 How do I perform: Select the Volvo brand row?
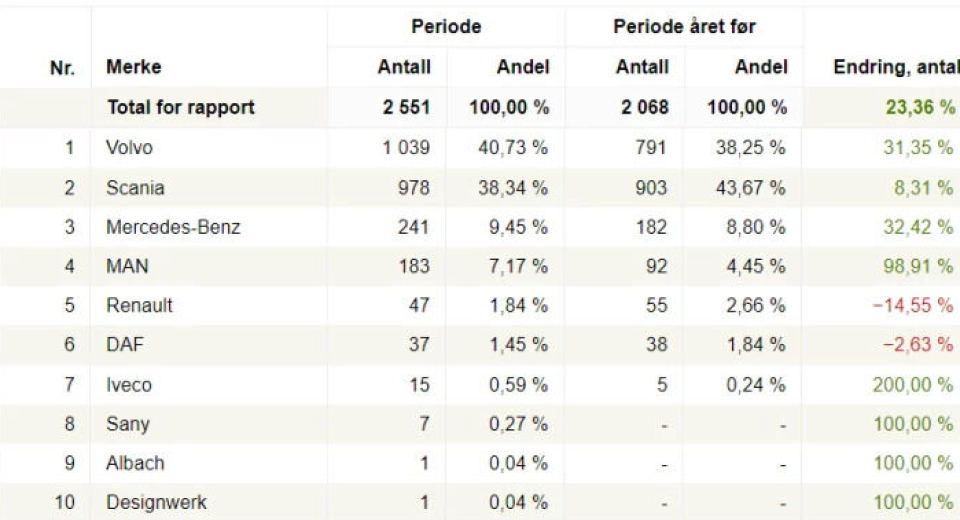(x=129, y=147)
